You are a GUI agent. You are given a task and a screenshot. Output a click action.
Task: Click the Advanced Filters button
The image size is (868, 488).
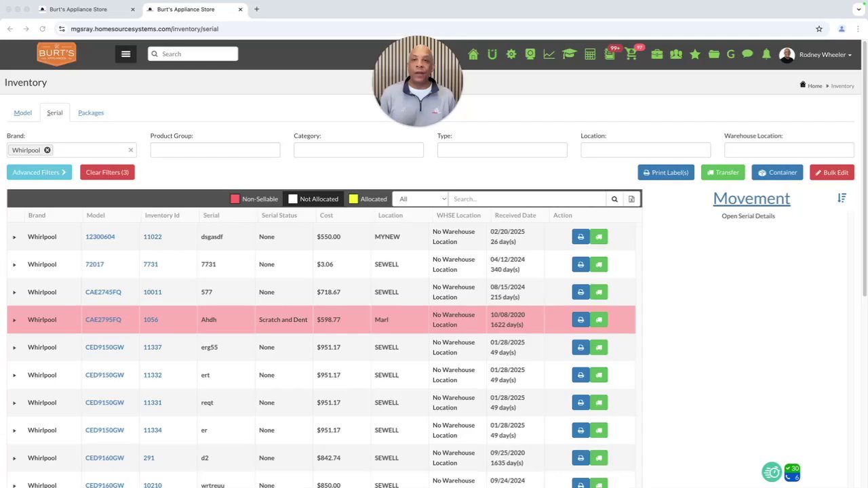pyautogui.click(x=39, y=172)
